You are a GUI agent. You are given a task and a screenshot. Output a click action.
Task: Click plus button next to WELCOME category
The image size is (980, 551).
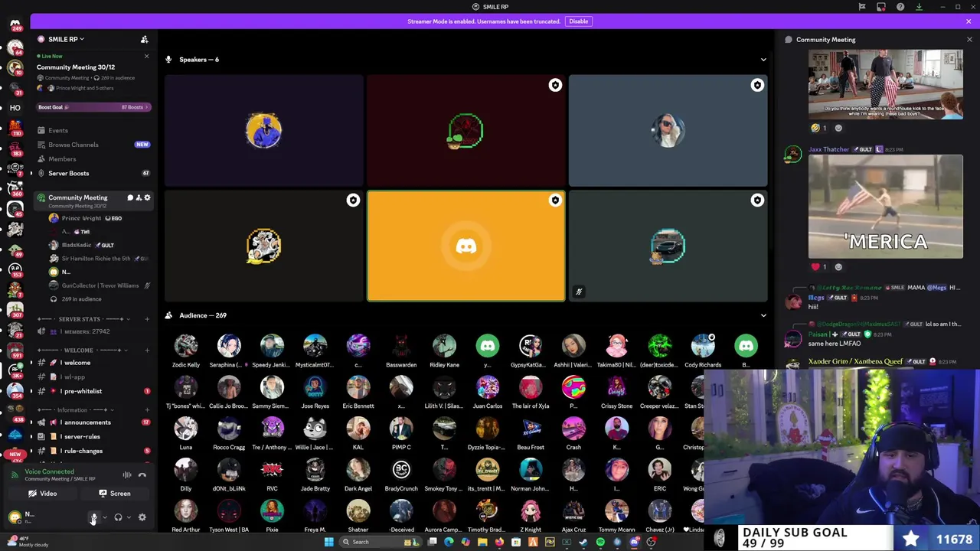tap(147, 350)
